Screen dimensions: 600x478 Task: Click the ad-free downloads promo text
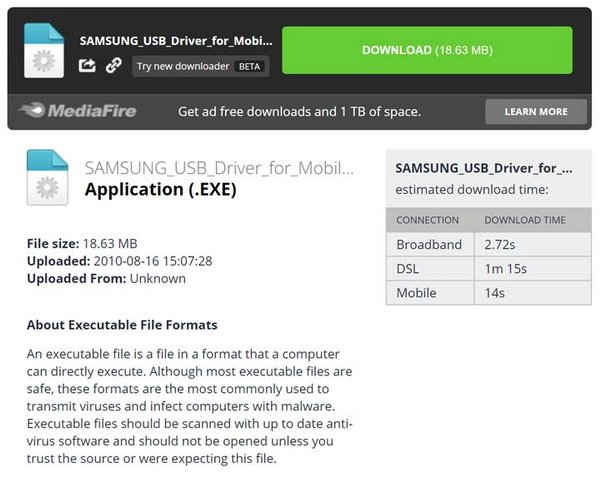(x=299, y=111)
